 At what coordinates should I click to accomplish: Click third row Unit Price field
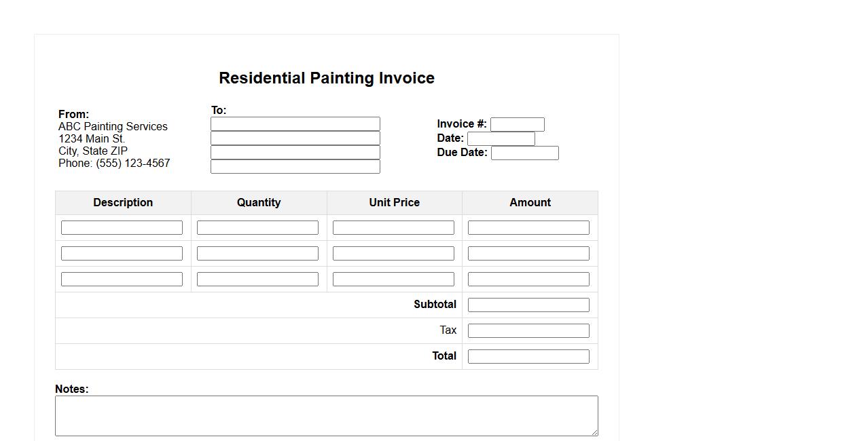tap(393, 279)
